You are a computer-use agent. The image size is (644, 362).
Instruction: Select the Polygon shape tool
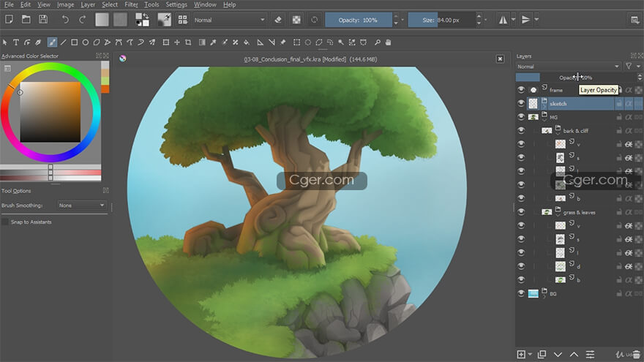coord(97,42)
